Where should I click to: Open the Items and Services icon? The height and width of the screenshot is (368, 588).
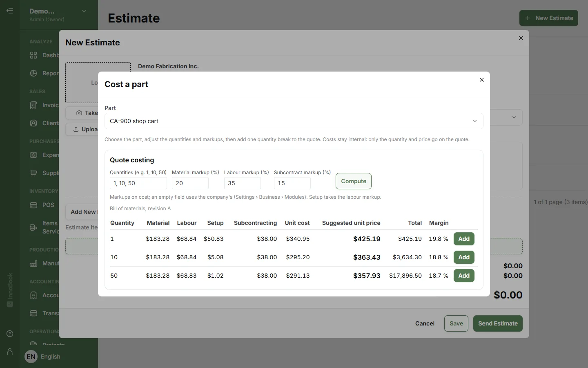33,227
